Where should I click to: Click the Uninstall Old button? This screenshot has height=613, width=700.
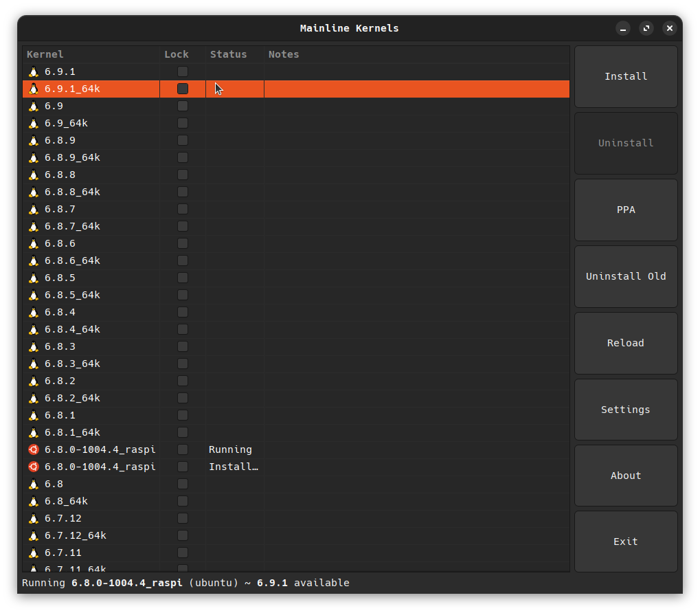(x=626, y=276)
